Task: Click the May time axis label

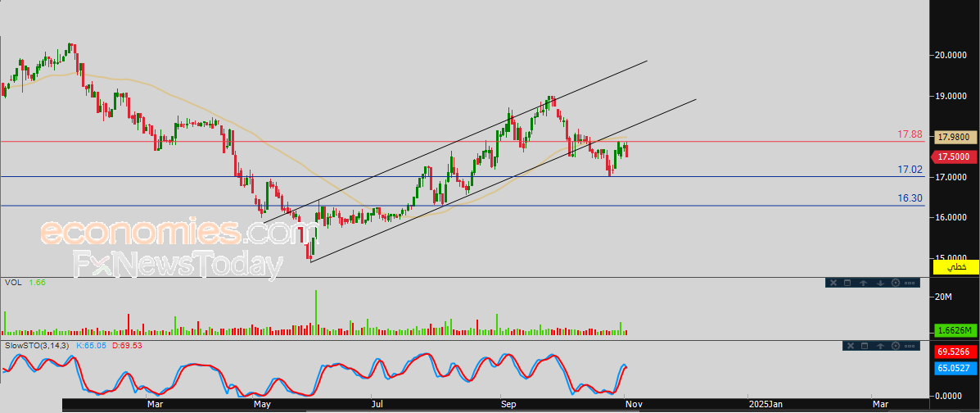Action: click(x=263, y=405)
